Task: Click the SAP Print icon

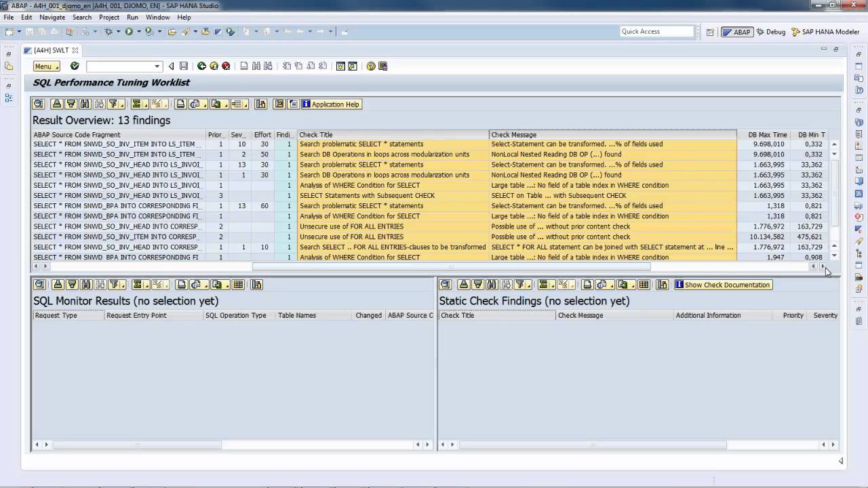Action: pyautogui.click(x=244, y=66)
